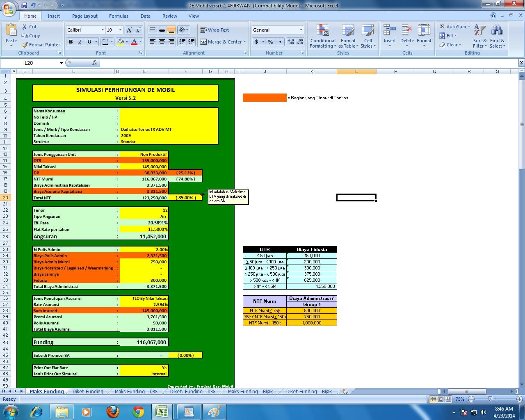The image size is (525, 420).
Task: Open Font Color dropdown arrow
Action: pyautogui.click(x=140, y=42)
